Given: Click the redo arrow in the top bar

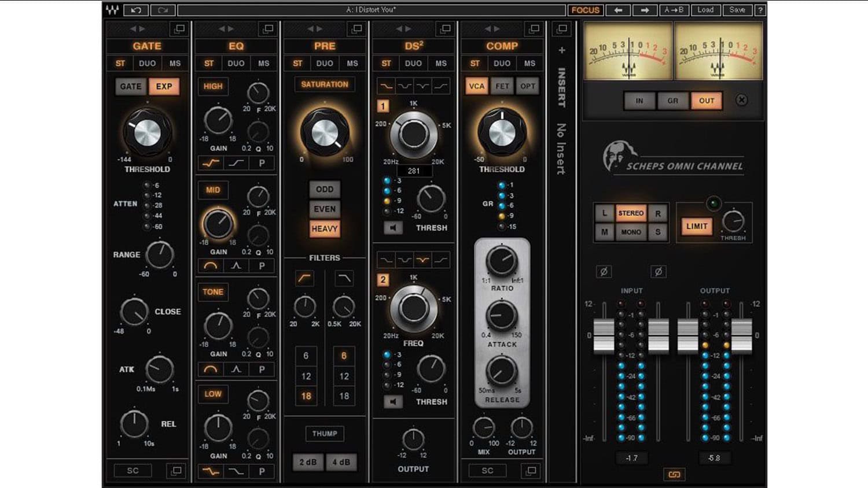Looking at the screenshot, I should click(x=163, y=10).
